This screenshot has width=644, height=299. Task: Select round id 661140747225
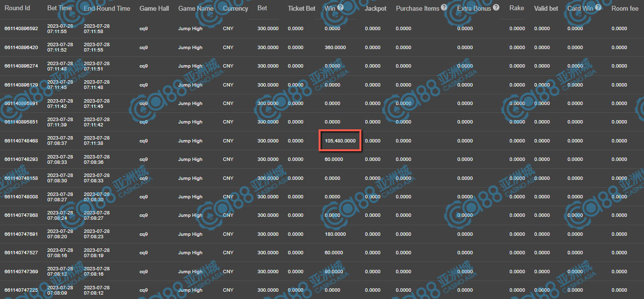tap(21, 290)
